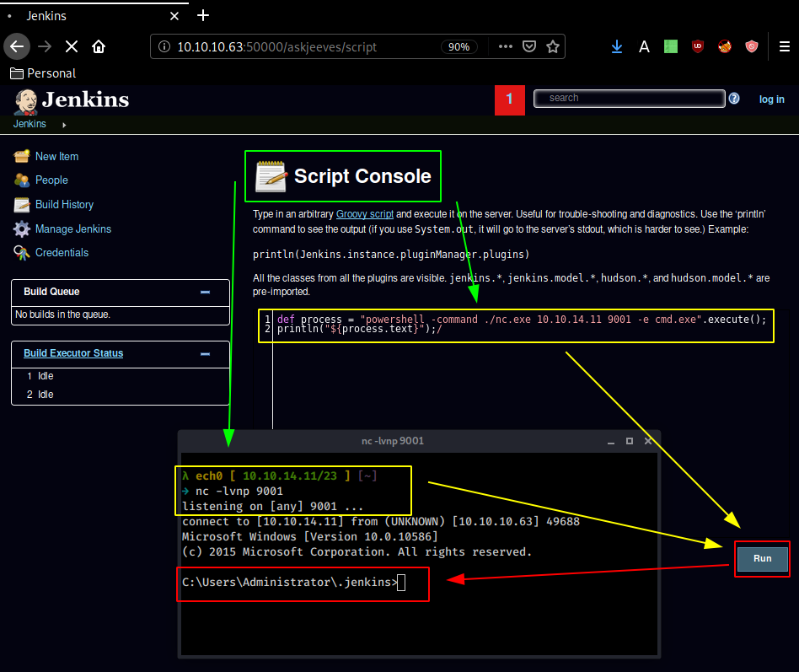Open the browser home page icon
Viewport: 799px width, 672px height.
pos(99,47)
